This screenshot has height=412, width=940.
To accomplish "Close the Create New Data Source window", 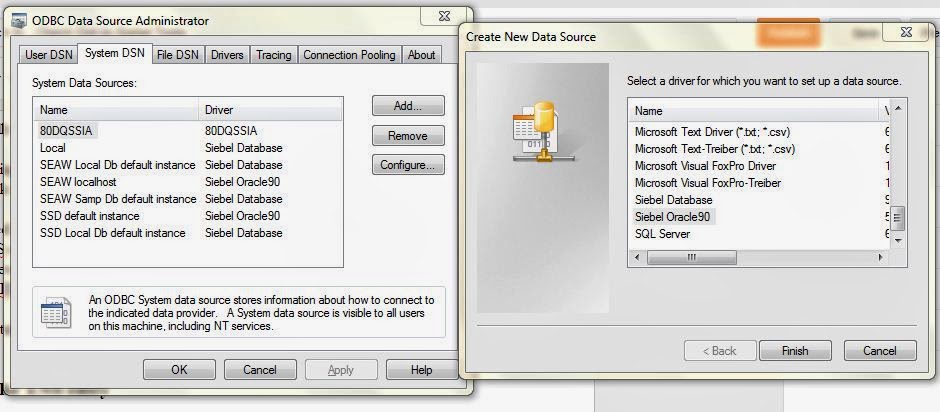I will coord(906,34).
